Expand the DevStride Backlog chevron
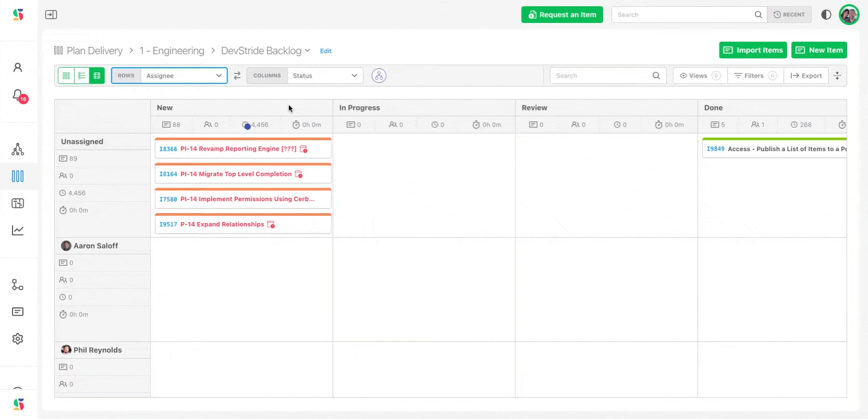Viewport: 868px width, 419px height. point(308,51)
